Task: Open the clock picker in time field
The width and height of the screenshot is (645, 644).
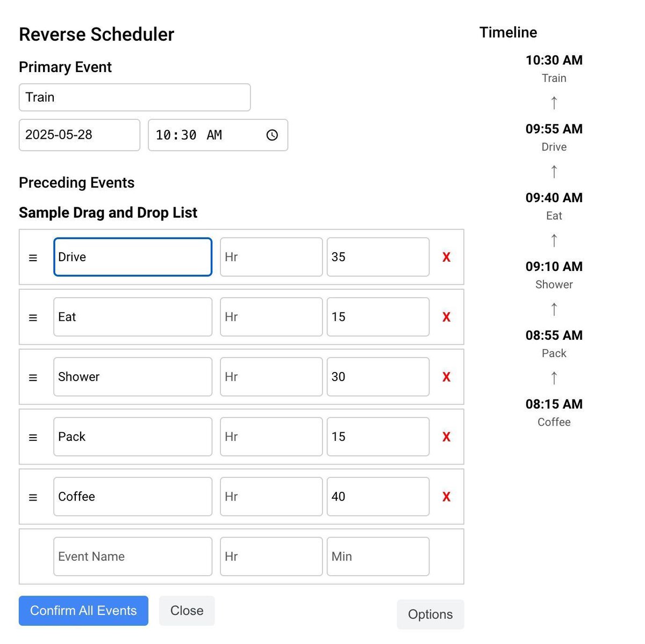Action: [x=272, y=135]
